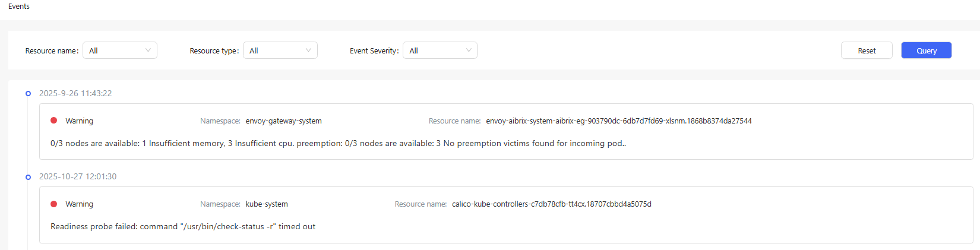Click the Readiness probe failed message
The width and height of the screenshot is (980, 250).
click(183, 226)
